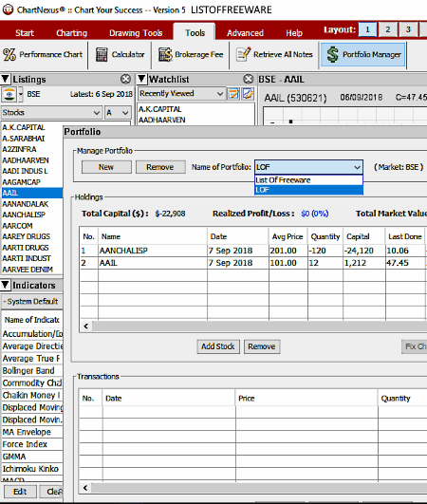
Task: Switch to the Help tab
Action: (294, 33)
